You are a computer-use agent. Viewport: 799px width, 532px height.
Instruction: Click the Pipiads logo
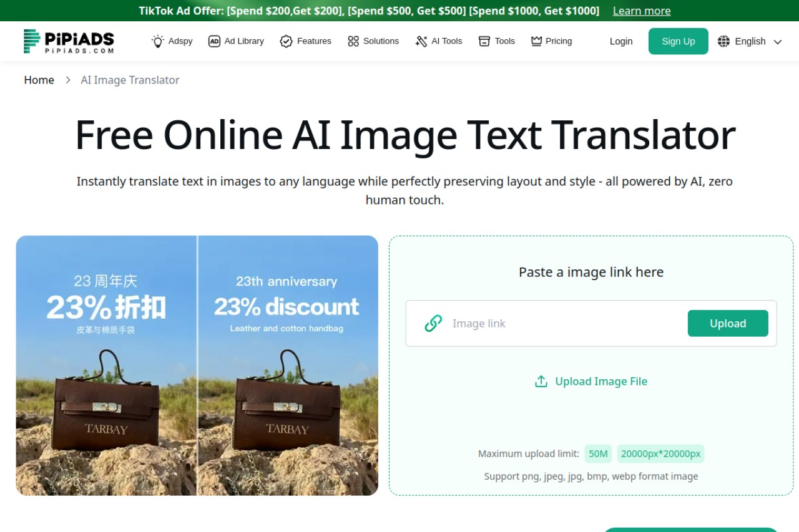(69, 41)
